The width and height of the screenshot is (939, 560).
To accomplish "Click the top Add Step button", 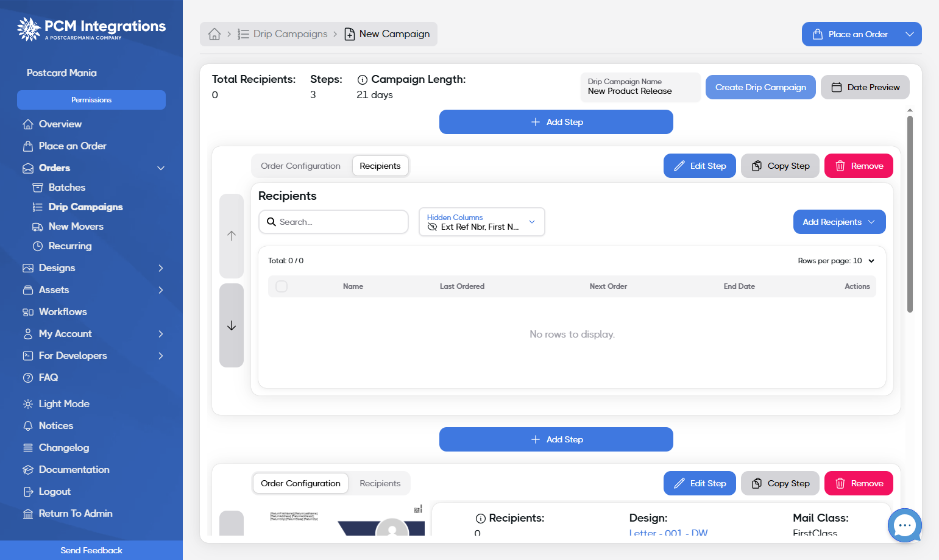I will [556, 122].
